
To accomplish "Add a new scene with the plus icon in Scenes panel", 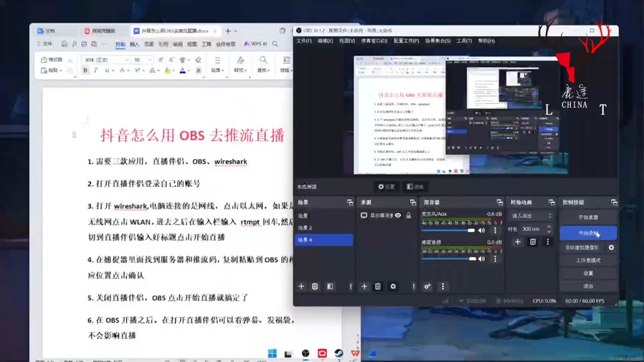I will tap(301, 286).
